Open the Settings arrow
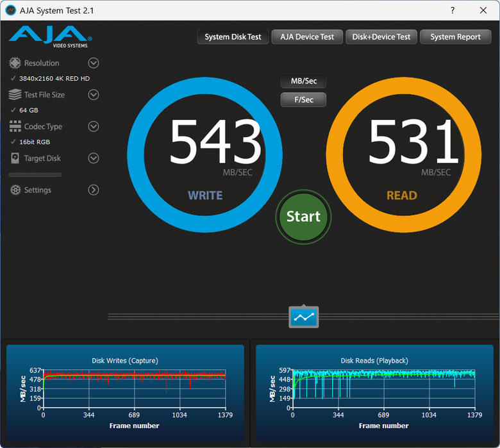Viewport: 500px width, 448px height. click(94, 190)
